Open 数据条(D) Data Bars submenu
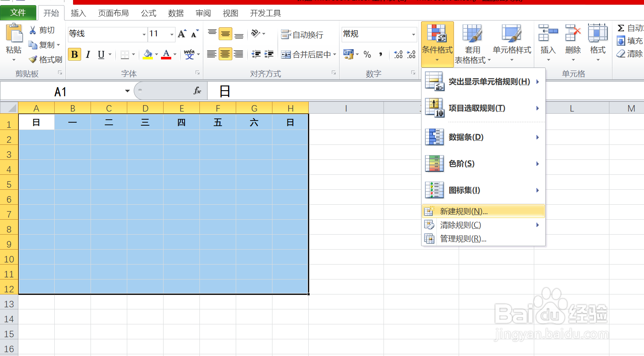644x356 pixels. point(483,137)
